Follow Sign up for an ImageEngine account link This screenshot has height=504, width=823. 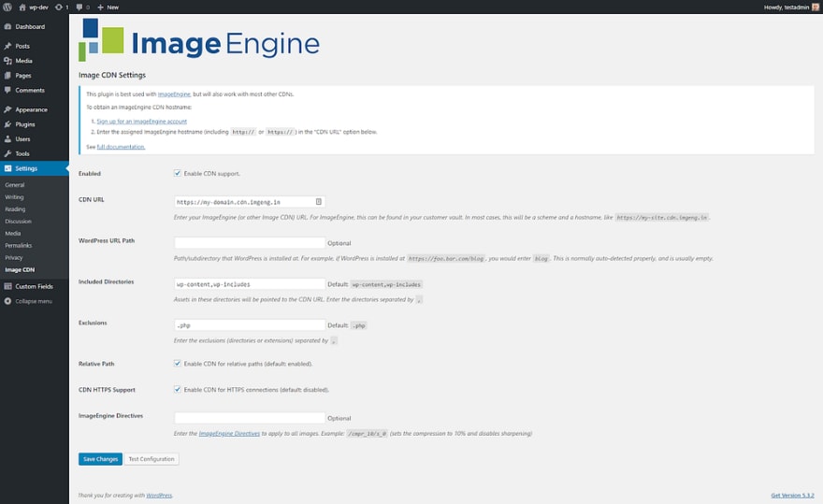click(142, 122)
